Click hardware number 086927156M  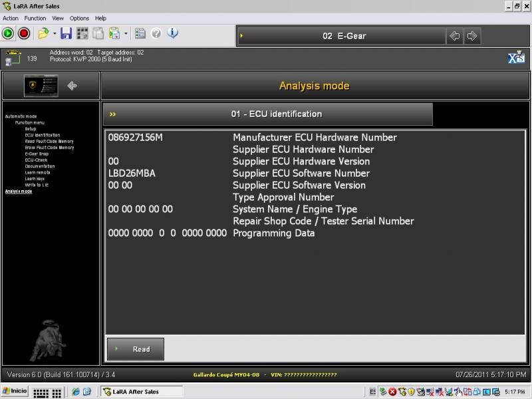pyautogui.click(x=136, y=138)
